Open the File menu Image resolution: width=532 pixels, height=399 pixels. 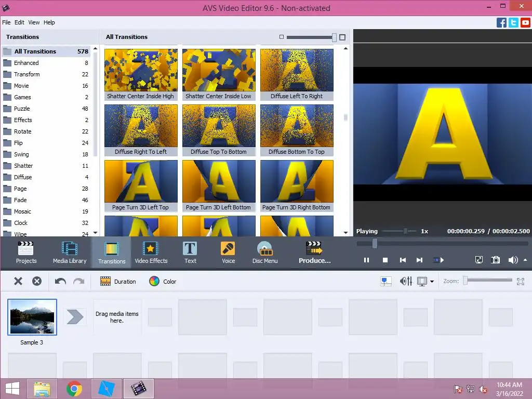(x=6, y=22)
